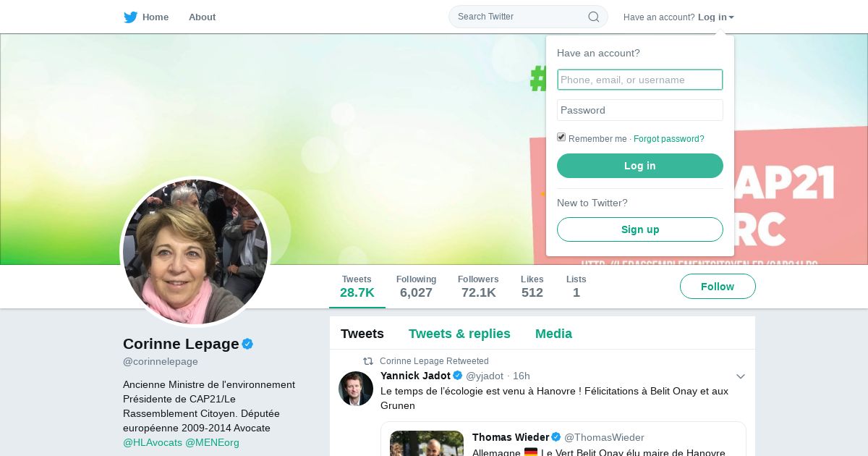Click Thomas Wieder's verified badge
Image resolution: width=868 pixels, height=456 pixels.
(x=556, y=437)
